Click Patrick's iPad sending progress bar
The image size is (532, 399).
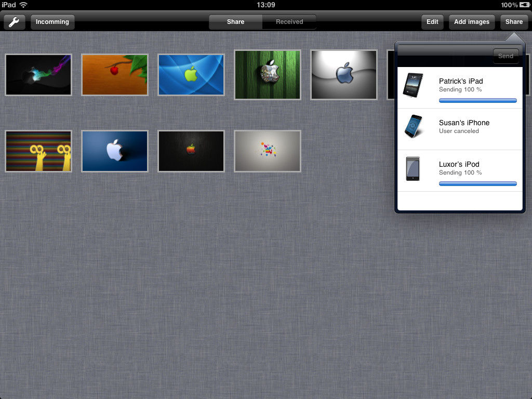pyautogui.click(x=478, y=100)
